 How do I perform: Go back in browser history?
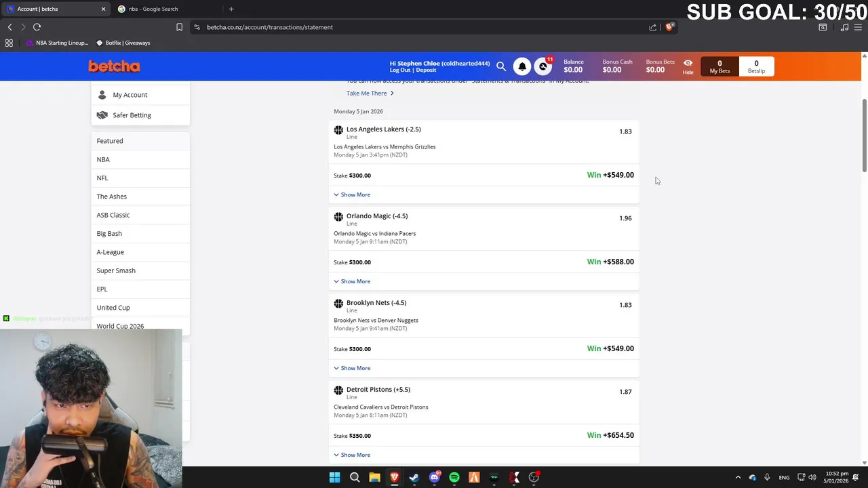(9, 27)
